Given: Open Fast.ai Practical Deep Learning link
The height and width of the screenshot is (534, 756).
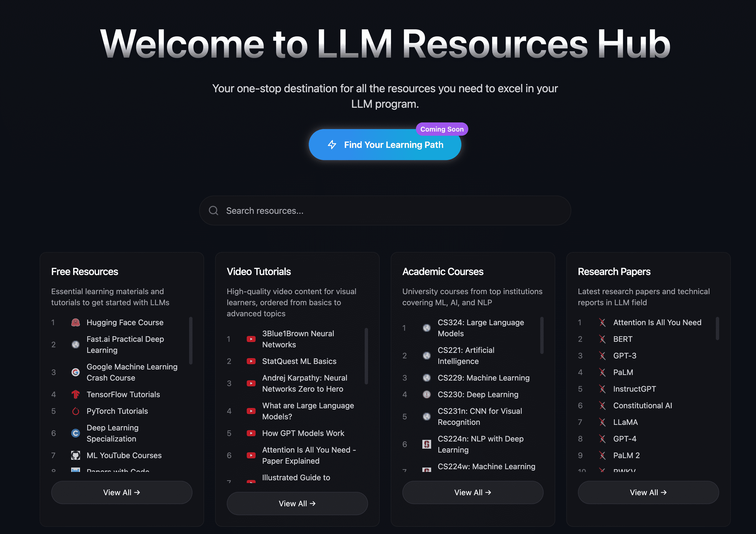Looking at the screenshot, I should click(x=125, y=345).
